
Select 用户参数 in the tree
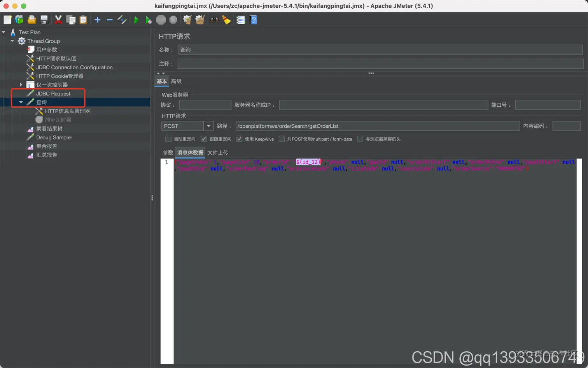pos(47,50)
